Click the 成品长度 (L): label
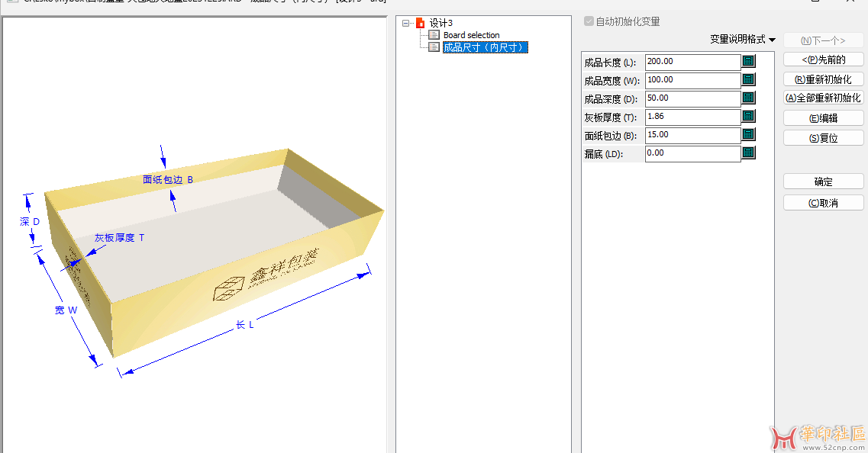This screenshot has width=868, height=453. [x=610, y=63]
